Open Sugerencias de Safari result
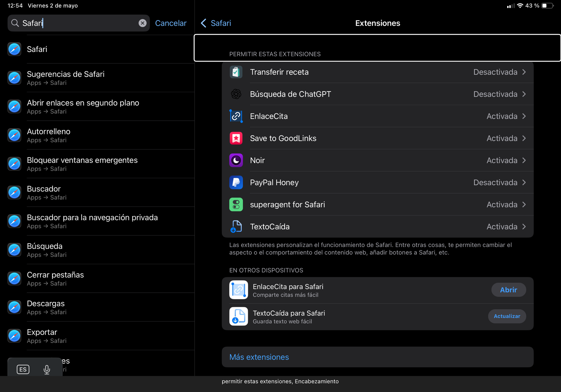The height and width of the screenshot is (392, 561). click(97, 78)
